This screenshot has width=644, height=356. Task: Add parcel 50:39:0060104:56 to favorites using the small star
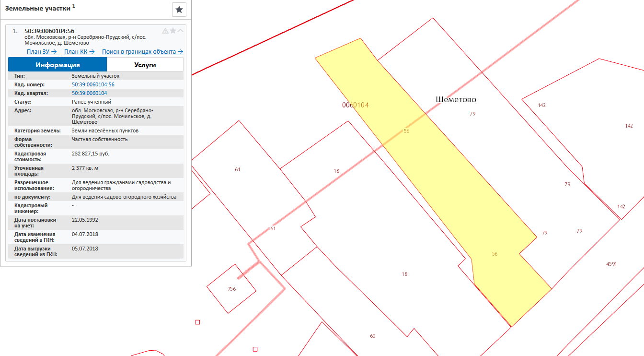pyautogui.click(x=173, y=31)
